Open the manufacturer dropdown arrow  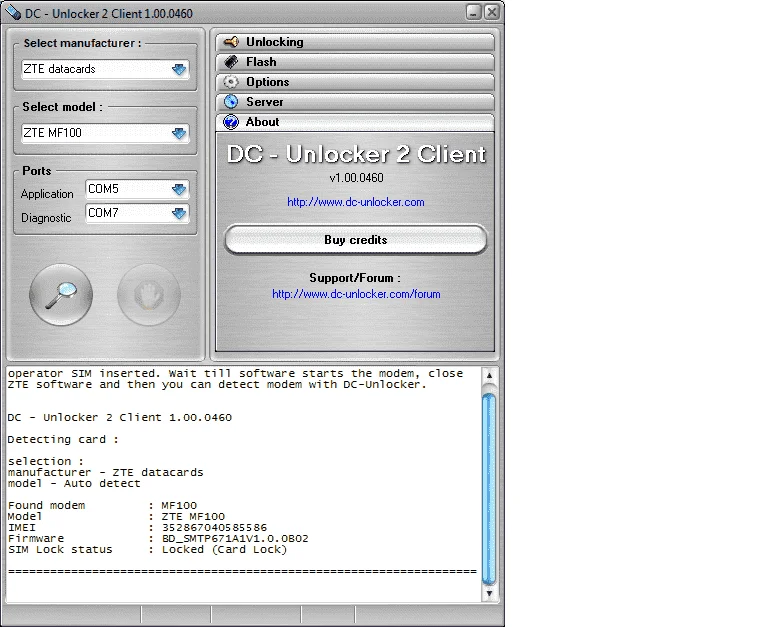pos(179,70)
